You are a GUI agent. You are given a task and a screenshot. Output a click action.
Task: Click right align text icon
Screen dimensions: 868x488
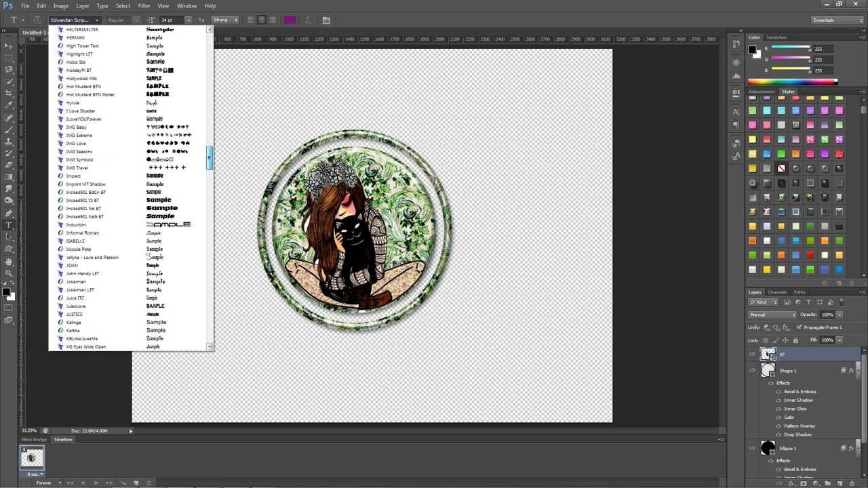[x=273, y=20]
